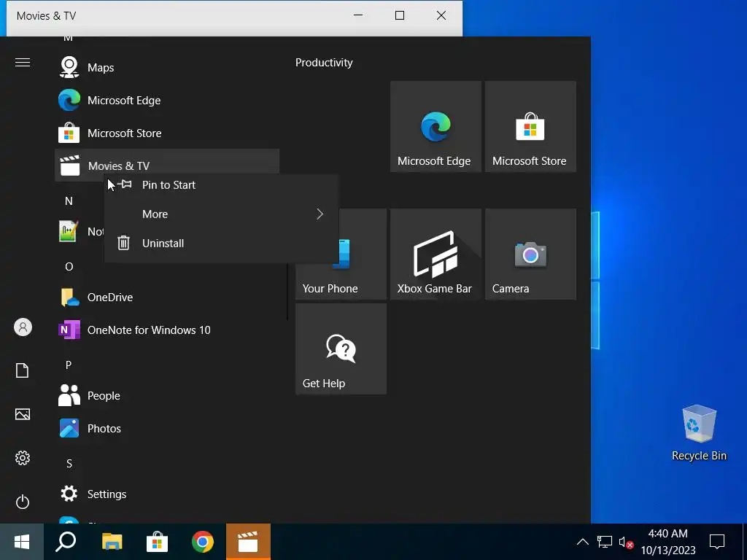Viewport: 747px width, 560px height.
Task: Open Pictures from the Start sidebar
Action: (x=23, y=414)
